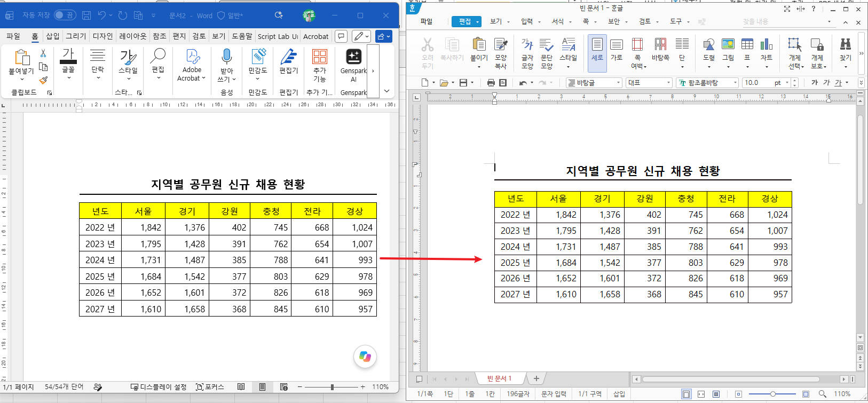
Task: Open the 검토 menu in Hangul
Action: click(645, 21)
